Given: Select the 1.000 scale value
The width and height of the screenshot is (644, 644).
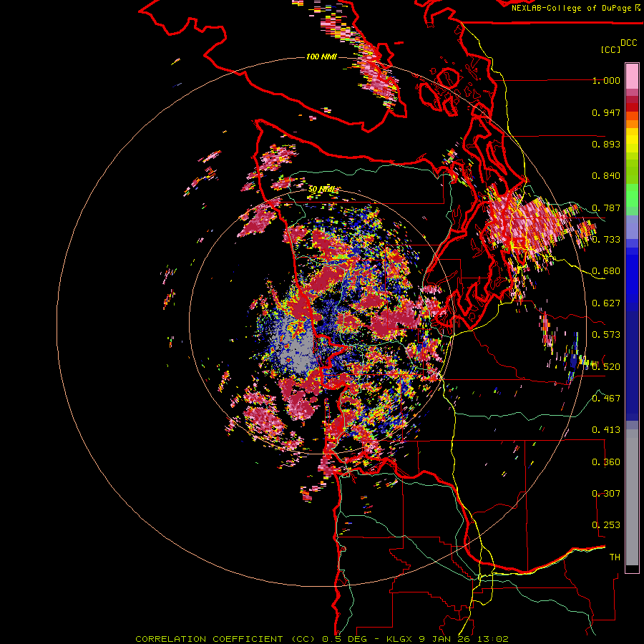Looking at the screenshot, I should point(606,80).
